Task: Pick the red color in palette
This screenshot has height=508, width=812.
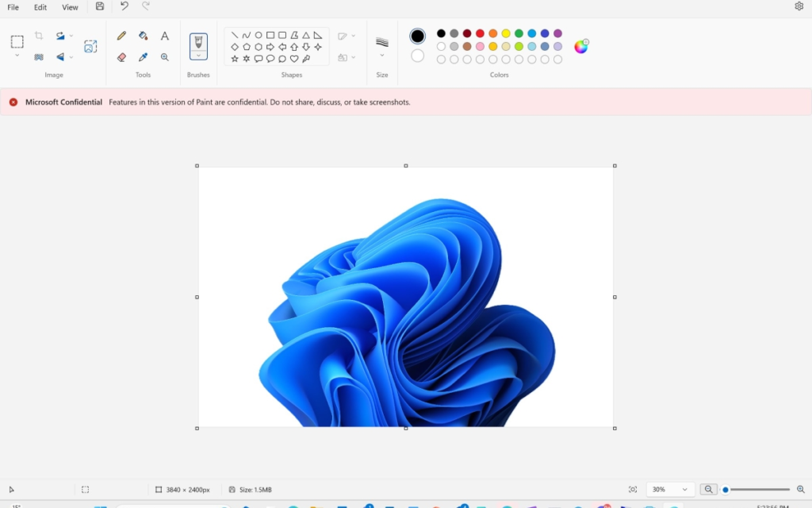Action: (480, 33)
